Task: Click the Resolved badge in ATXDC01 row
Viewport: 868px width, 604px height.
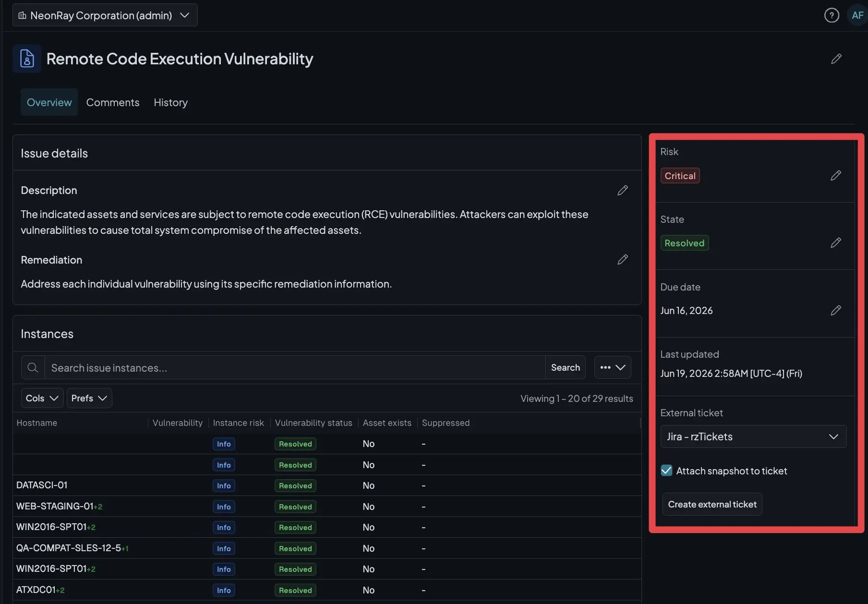Action: pyautogui.click(x=295, y=590)
